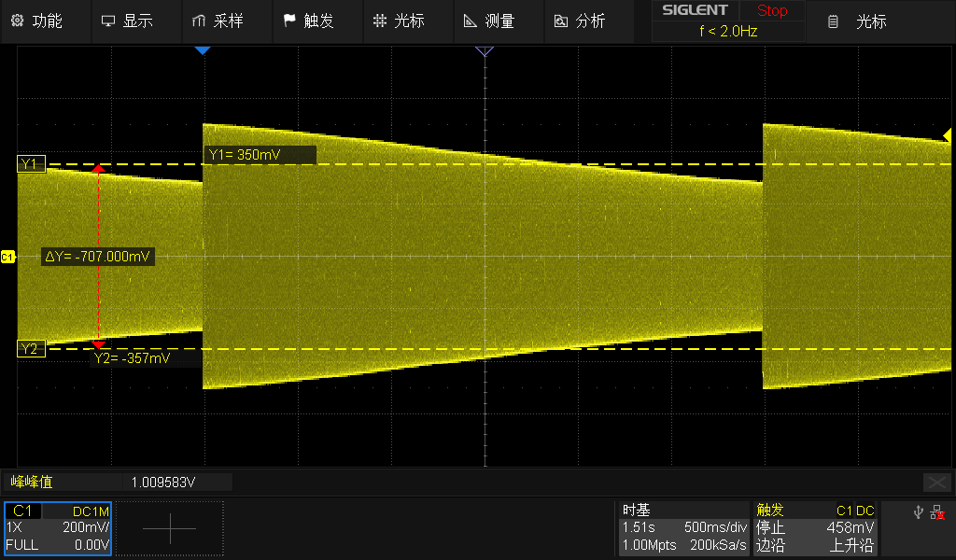This screenshot has height=560, width=956.
Task: Open the 功能 utility menu
Action: tap(46, 21)
